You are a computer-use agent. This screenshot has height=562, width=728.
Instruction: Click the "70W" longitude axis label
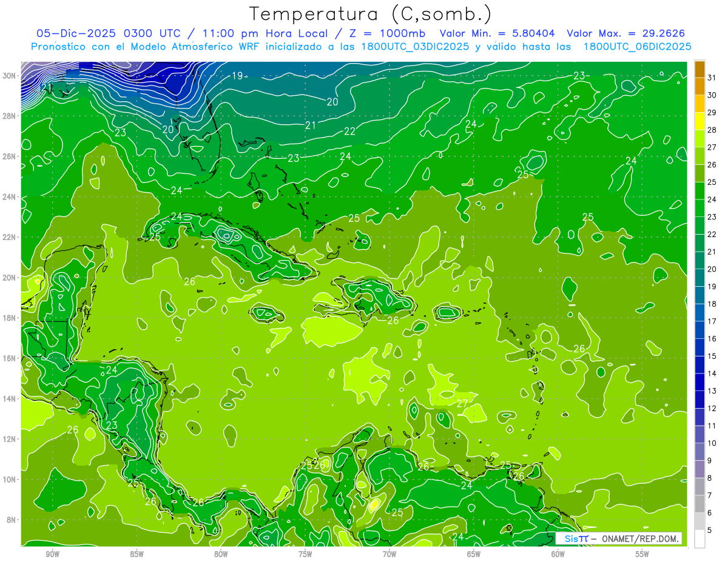click(389, 554)
